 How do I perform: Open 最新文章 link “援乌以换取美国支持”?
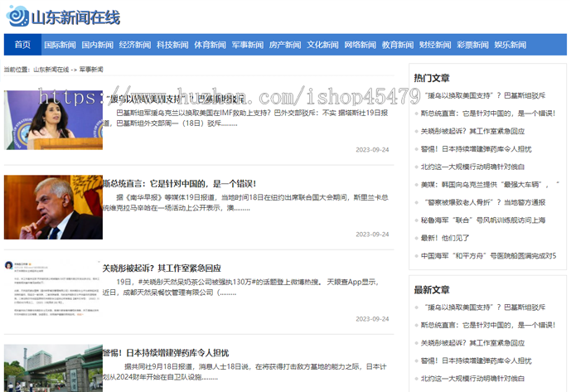[485, 307]
